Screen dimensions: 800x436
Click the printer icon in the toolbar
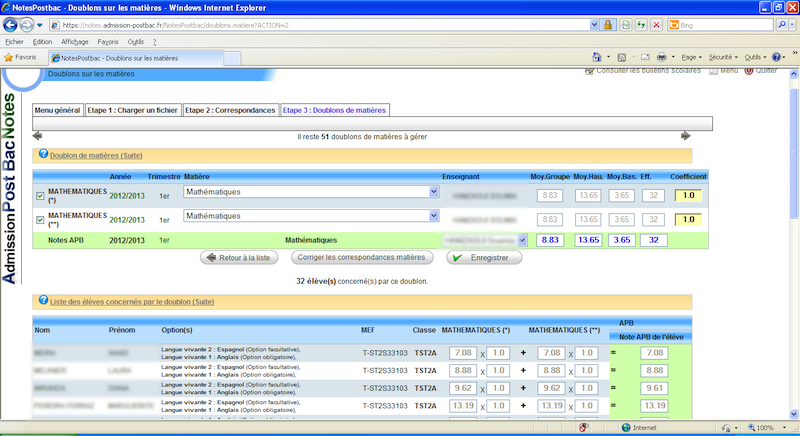pyautogui.click(x=661, y=57)
